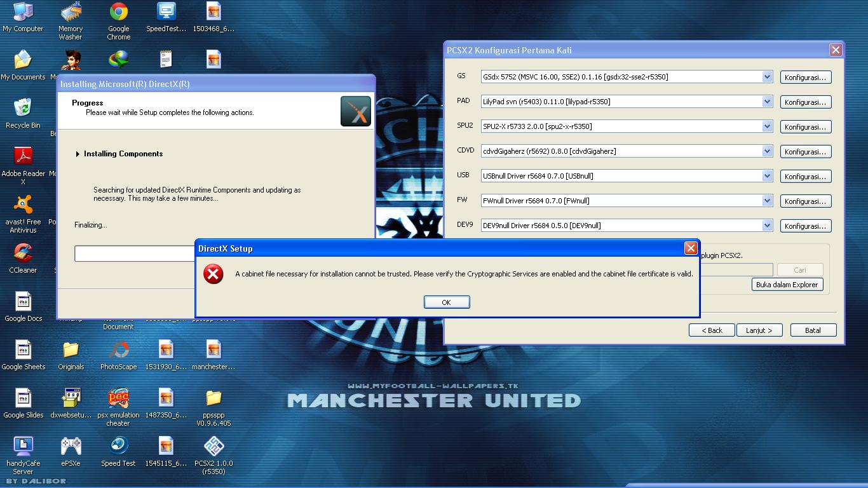Click the DirectX installation progress bar

pos(135,254)
